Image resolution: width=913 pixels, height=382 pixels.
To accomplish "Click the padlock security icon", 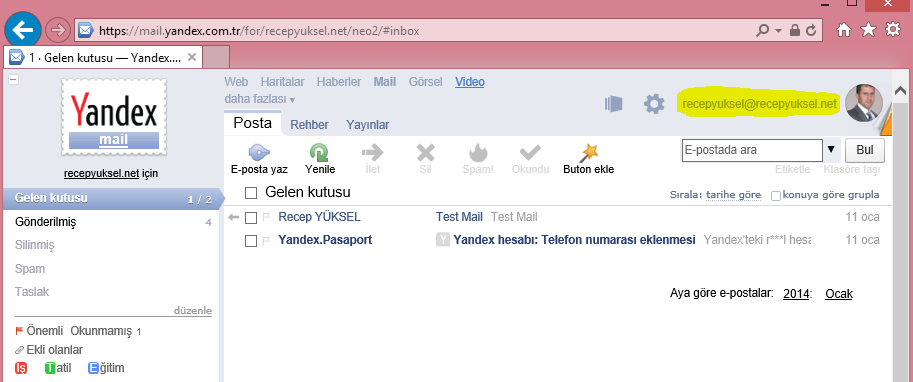I will click(795, 30).
